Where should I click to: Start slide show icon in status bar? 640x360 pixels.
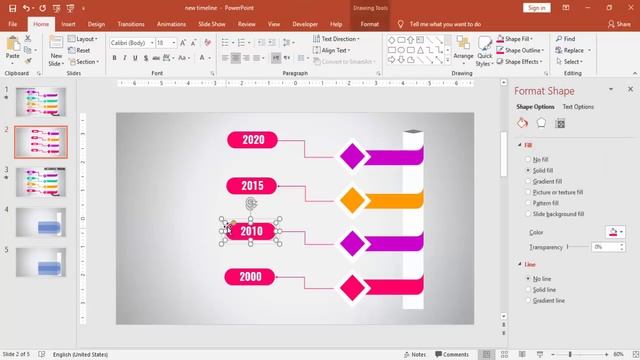coord(540,354)
